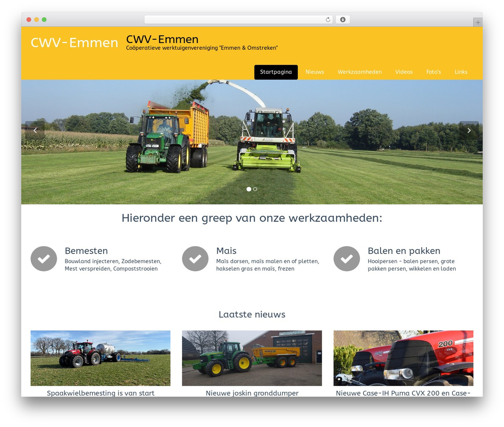Click the red Case-IH Puma thumbnail
This screenshot has width=504, height=427.
tap(403, 358)
